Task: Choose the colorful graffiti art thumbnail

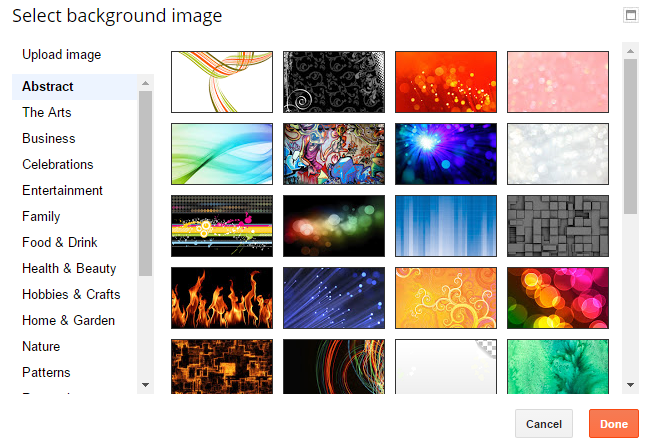Action: click(333, 154)
